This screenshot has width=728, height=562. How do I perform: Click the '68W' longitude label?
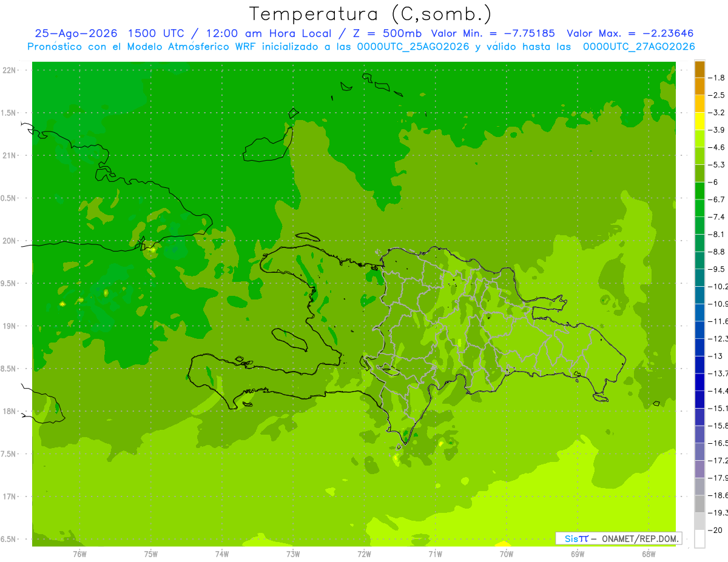(x=649, y=554)
